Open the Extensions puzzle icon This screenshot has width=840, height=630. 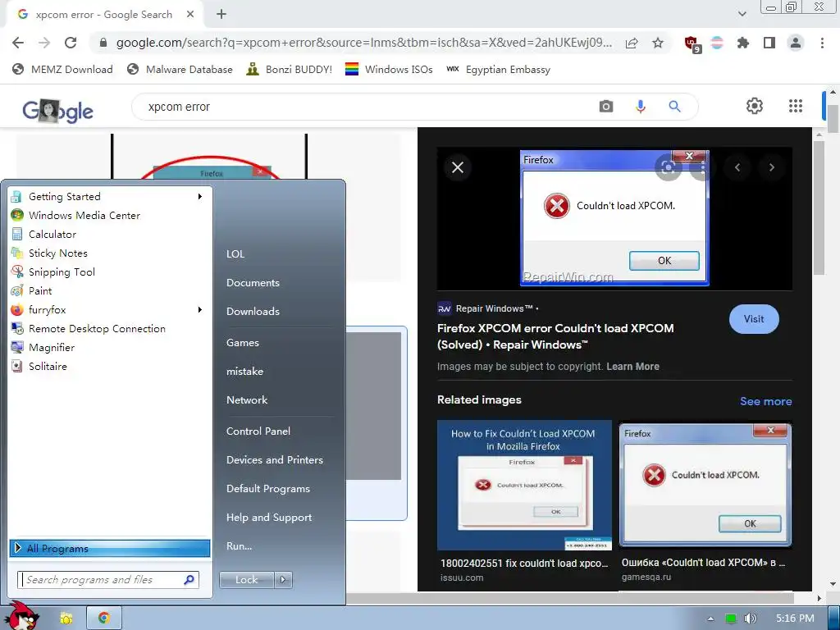(742, 43)
